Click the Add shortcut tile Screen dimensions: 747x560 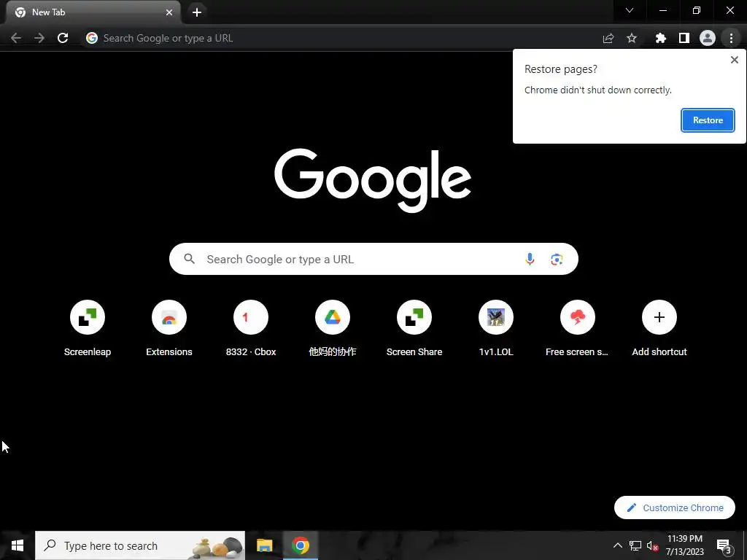(x=659, y=329)
